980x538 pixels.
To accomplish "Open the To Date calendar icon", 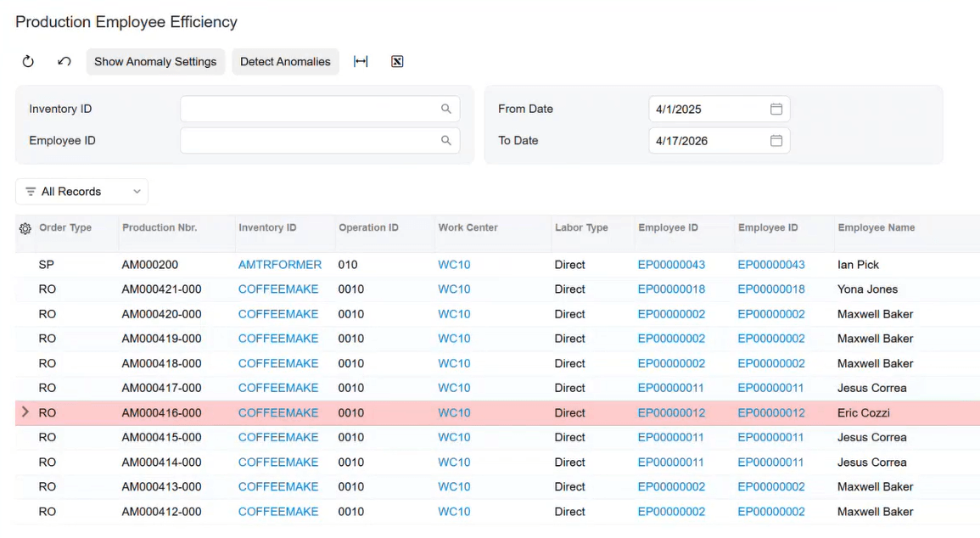I will click(776, 141).
